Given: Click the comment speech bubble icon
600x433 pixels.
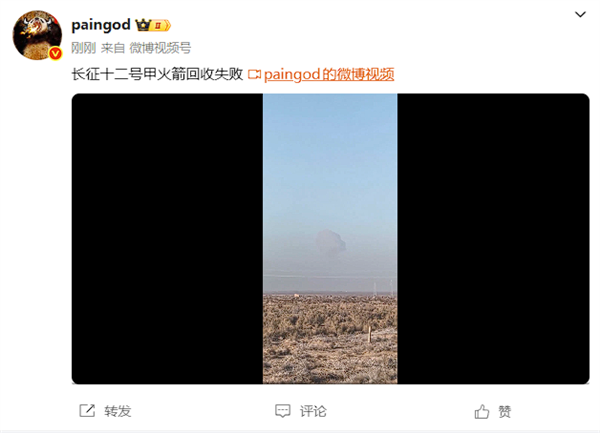Looking at the screenshot, I should coord(283,412).
